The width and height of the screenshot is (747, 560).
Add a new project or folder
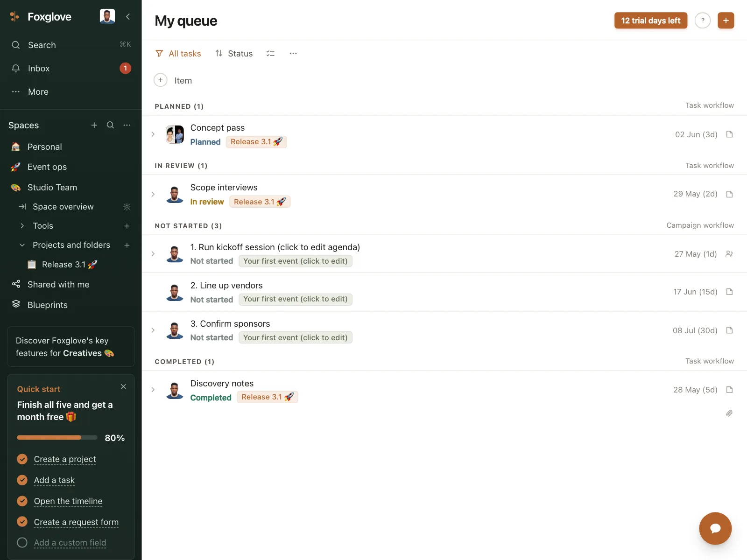pos(127,245)
